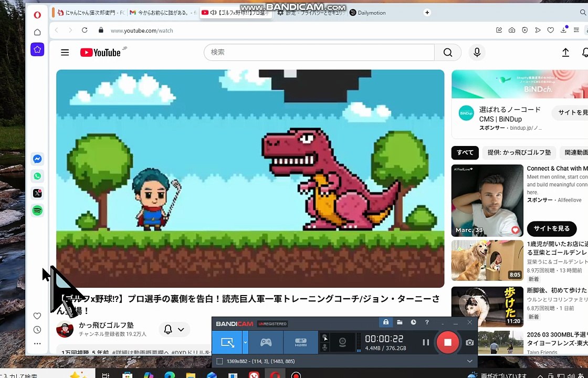Pause the Bandicam recording
This screenshot has height=378, width=588.
click(426, 342)
